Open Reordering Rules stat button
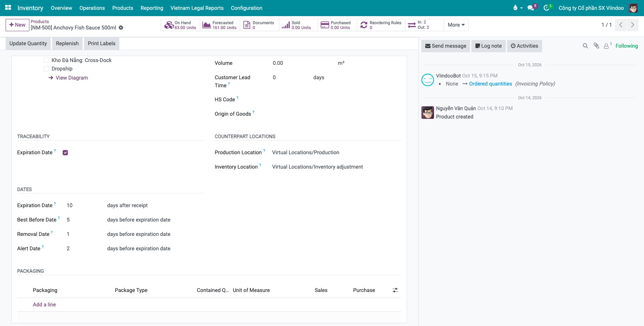Screen dimensions: 644x326 [381, 25]
